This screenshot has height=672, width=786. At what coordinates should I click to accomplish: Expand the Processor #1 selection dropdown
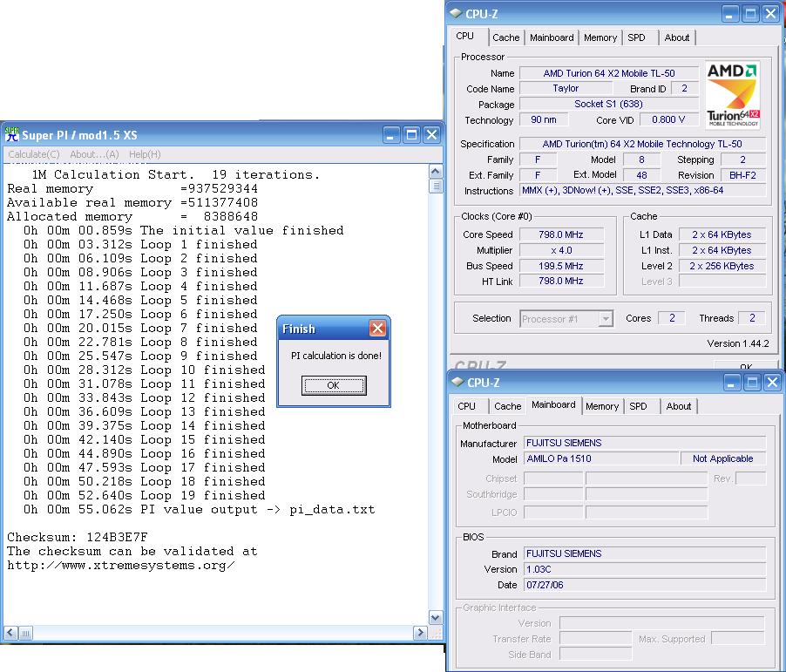(606, 318)
